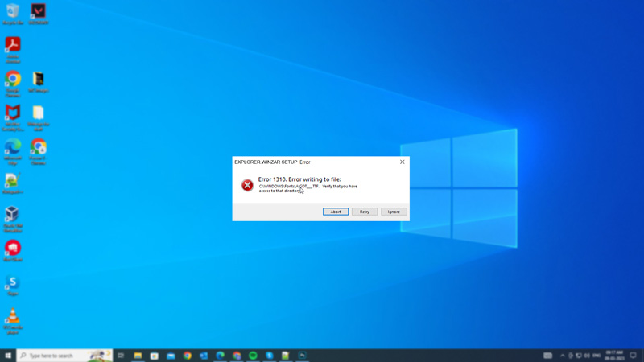Open Spotify from the taskbar
This screenshot has width=644, height=362.
[x=253, y=356]
